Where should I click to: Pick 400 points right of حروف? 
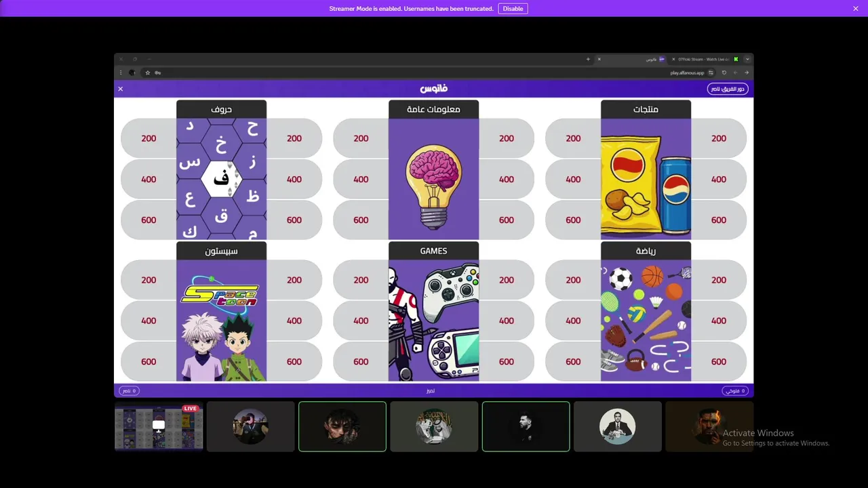point(294,180)
